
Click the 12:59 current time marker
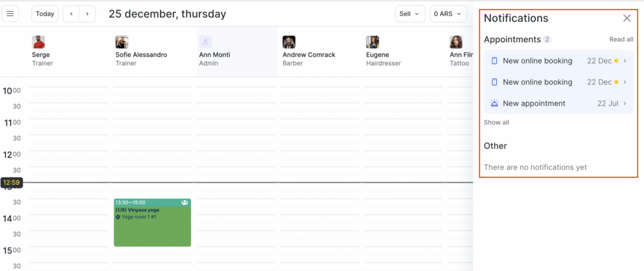pos(11,182)
